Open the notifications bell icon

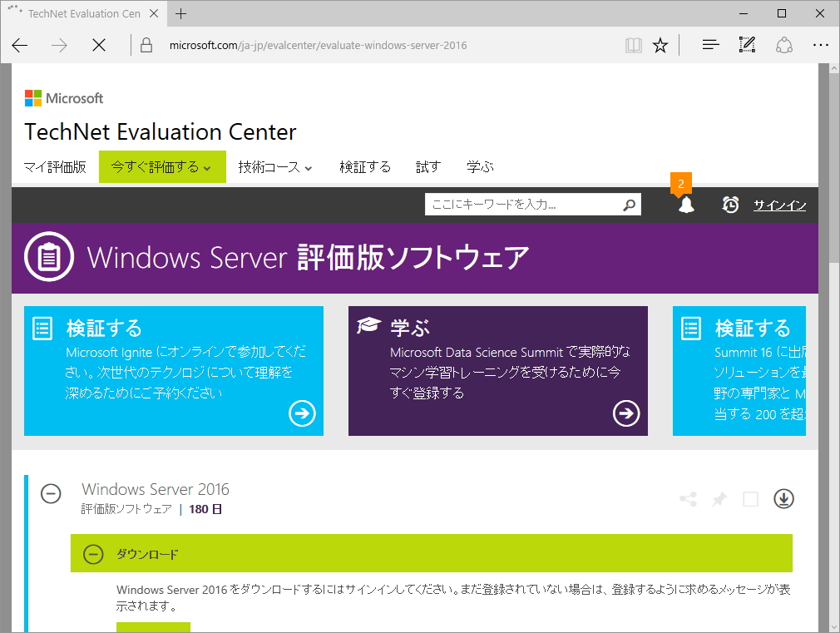coord(686,205)
